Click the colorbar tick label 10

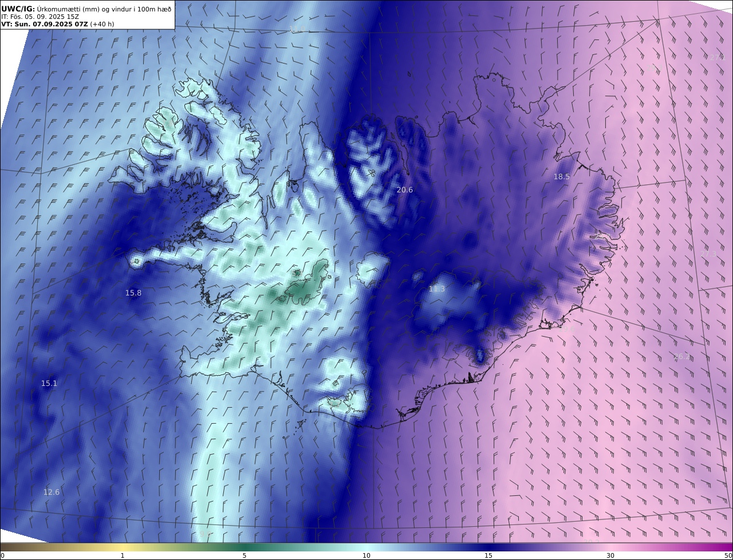coord(366,555)
